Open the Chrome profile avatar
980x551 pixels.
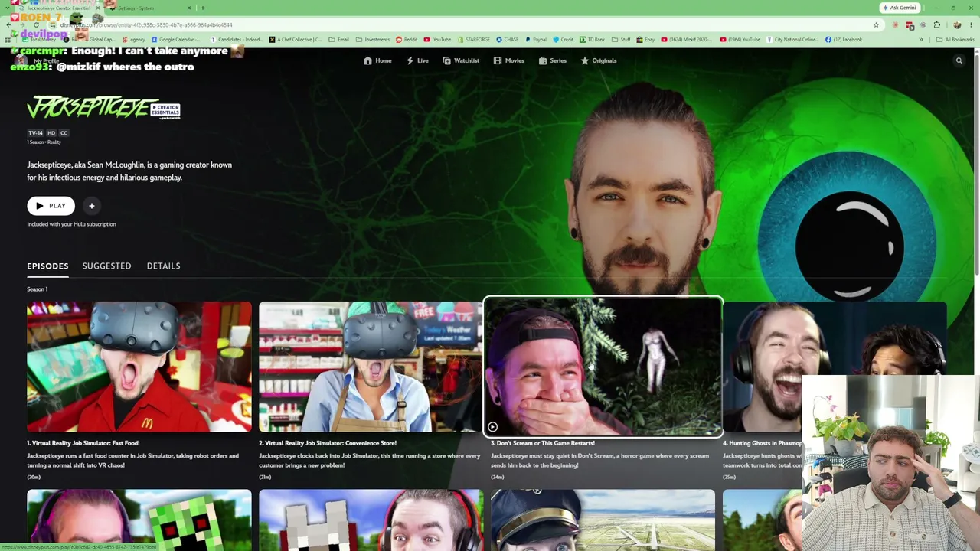(956, 25)
